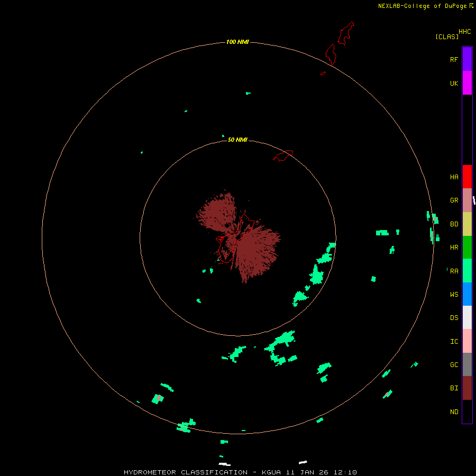
Task: Click the 100 NMI range ring label
Action: (x=237, y=42)
